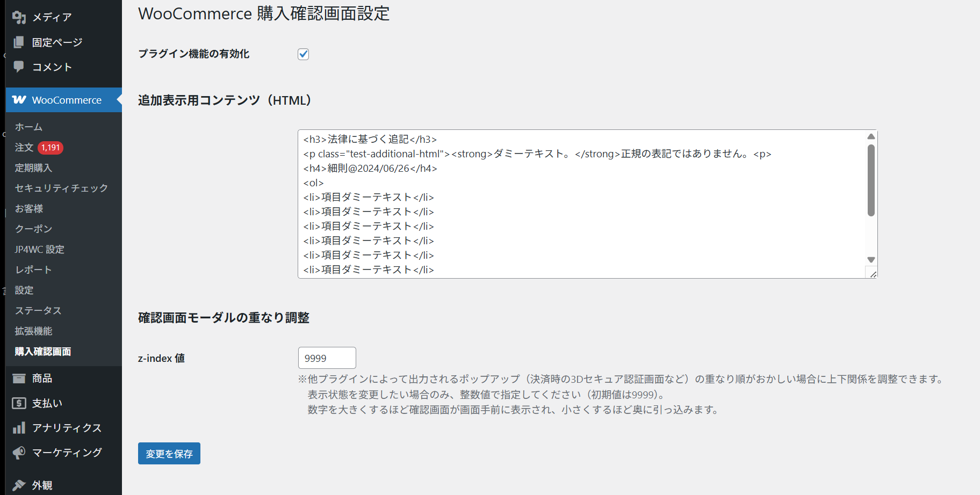Click the z-index 値 label

click(x=162, y=358)
